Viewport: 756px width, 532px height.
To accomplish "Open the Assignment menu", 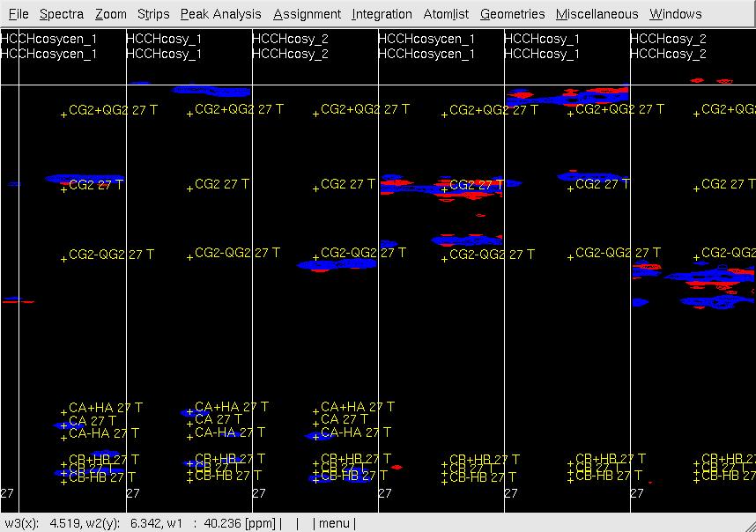I will (307, 14).
